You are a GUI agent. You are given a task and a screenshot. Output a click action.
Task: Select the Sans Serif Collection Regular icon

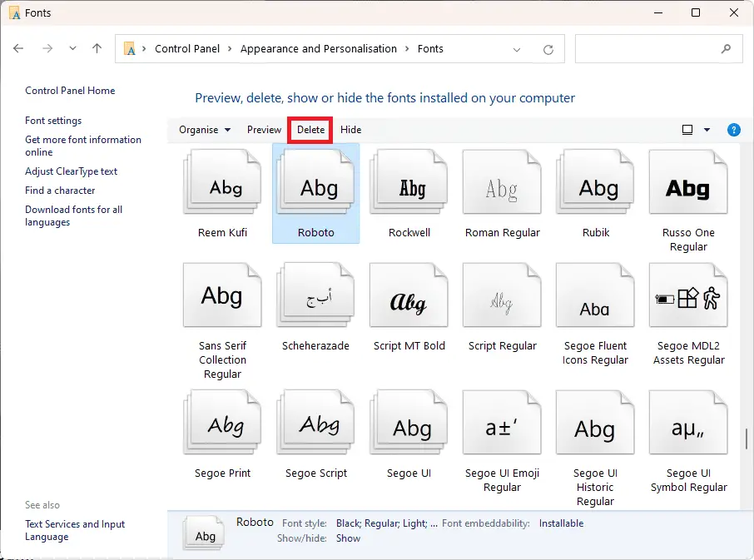pos(222,295)
